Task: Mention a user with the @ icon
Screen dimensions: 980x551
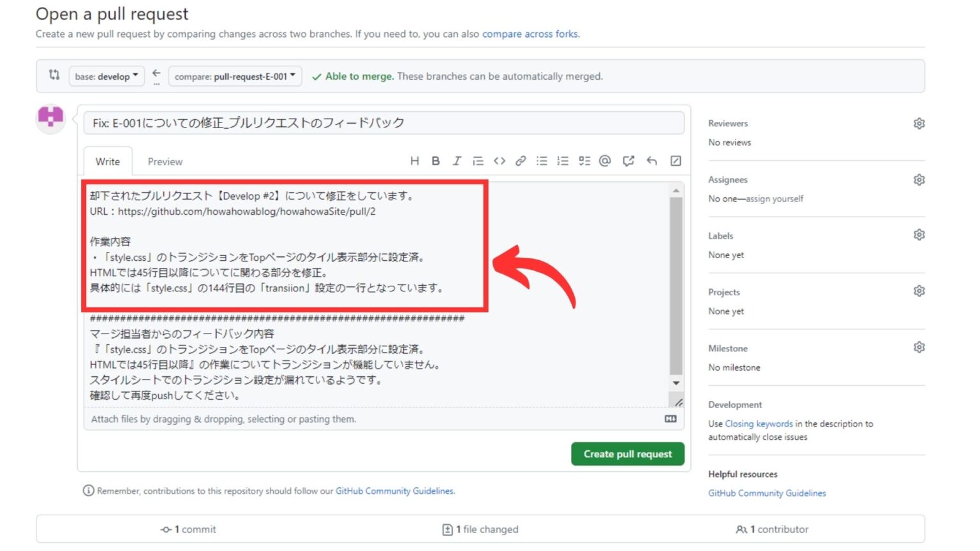Action: (605, 161)
